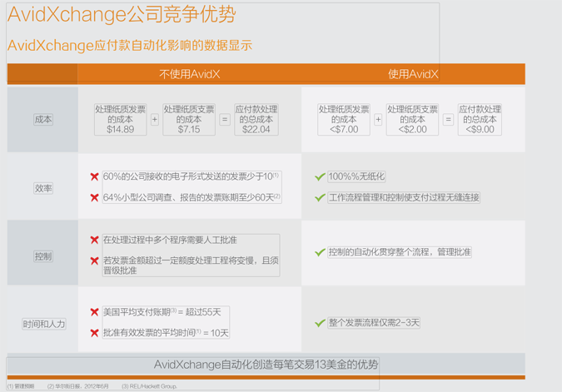The width and height of the screenshot is (562, 392).
Task: Click the title 'AvidXchange公司竞争优势'
Action: 122,15
